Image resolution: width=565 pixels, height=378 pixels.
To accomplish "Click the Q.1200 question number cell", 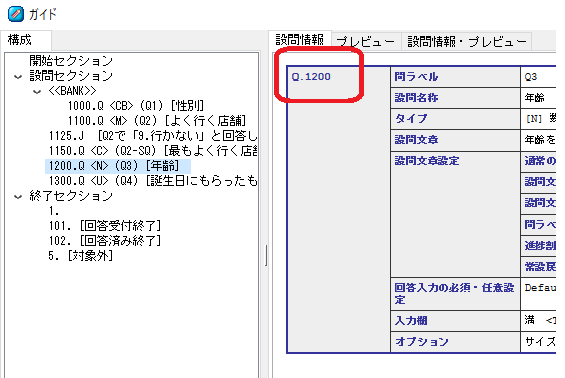I will [339, 209].
